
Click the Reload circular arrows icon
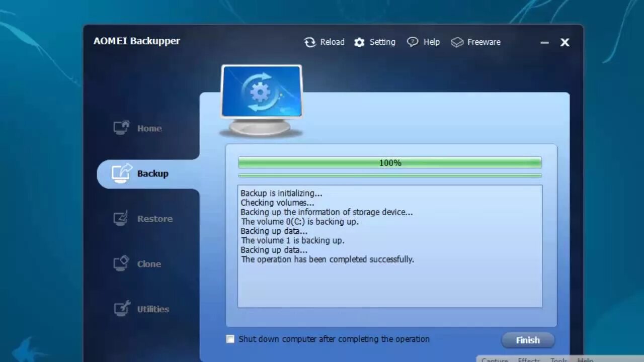point(310,42)
